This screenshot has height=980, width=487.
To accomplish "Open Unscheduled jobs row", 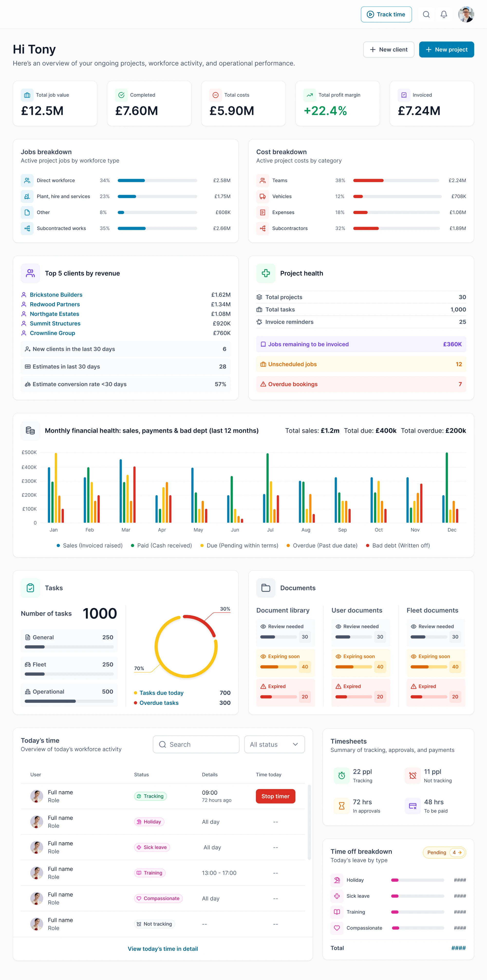I will click(x=361, y=364).
